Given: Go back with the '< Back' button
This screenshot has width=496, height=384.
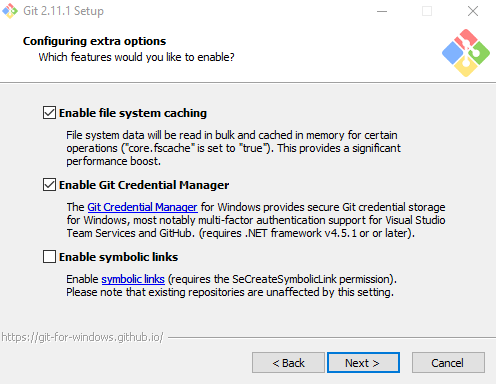Looking at the screenshot, I should [288, 363].
